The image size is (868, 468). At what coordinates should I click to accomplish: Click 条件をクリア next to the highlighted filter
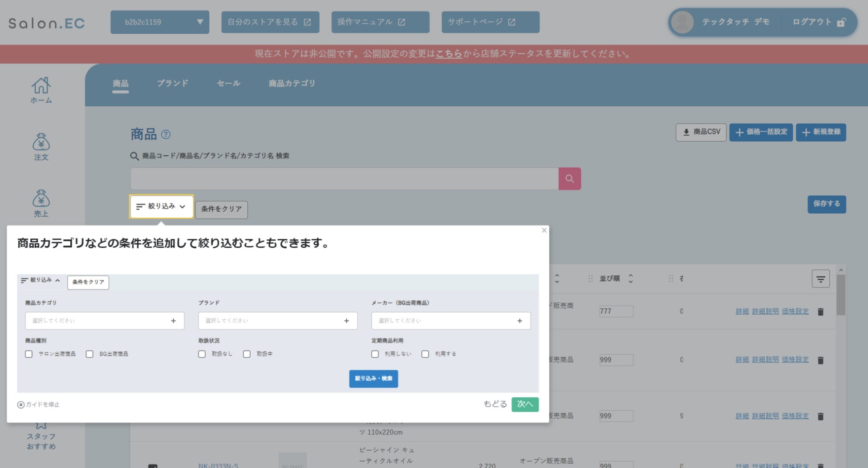(x=221, y=210)
